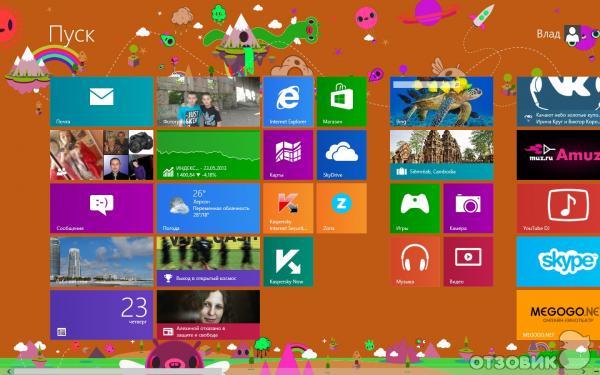600x375 pixels.
Task: Open the Maps (Карты) tile
Action: 288,155
